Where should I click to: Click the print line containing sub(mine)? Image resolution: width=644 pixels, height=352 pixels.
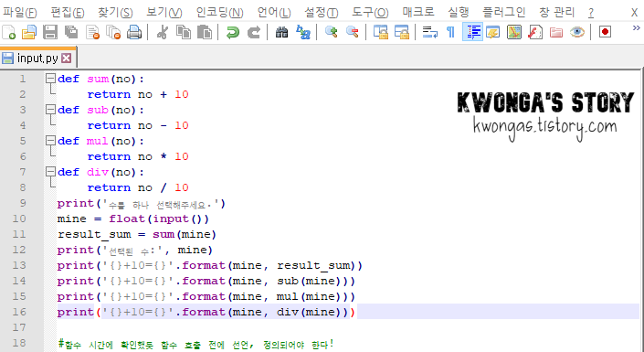[206, 281]
